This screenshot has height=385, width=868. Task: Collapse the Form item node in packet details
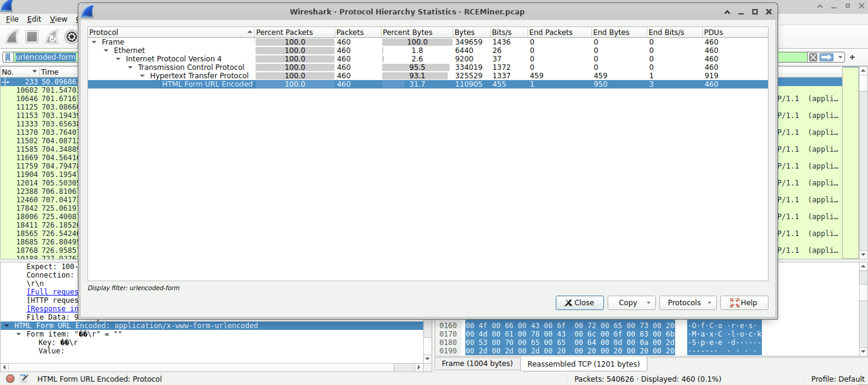pos(19,334)
